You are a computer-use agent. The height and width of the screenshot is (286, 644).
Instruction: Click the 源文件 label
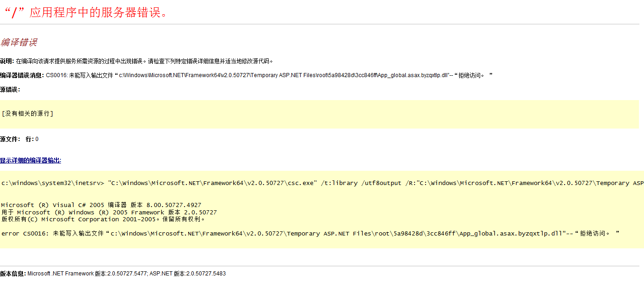[x=10, y=139]
